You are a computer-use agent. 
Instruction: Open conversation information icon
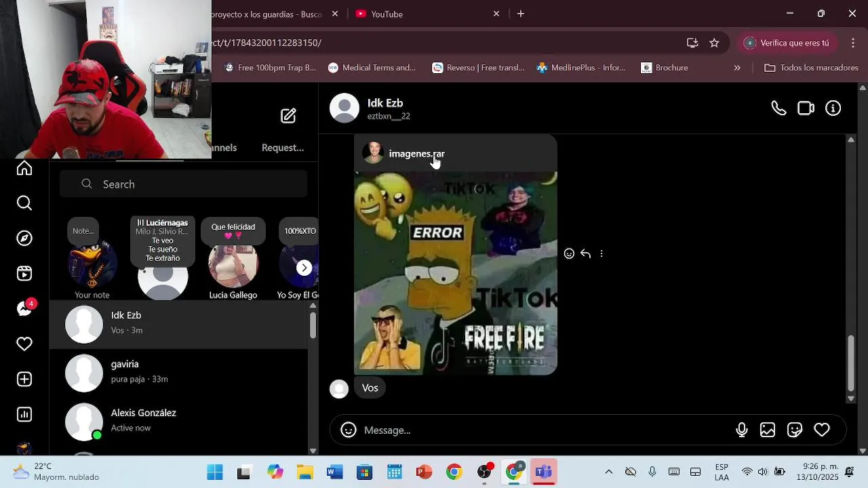click(x=833, y=108)
